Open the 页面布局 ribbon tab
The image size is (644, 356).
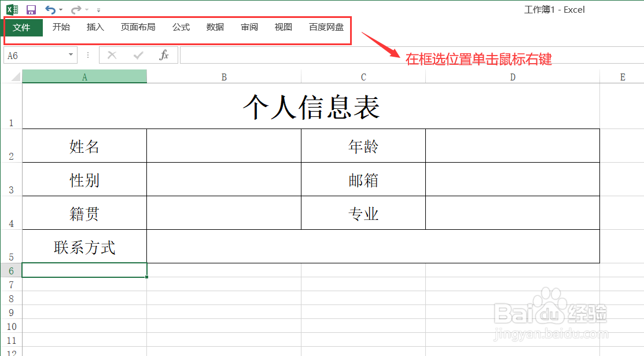[138, 27]
